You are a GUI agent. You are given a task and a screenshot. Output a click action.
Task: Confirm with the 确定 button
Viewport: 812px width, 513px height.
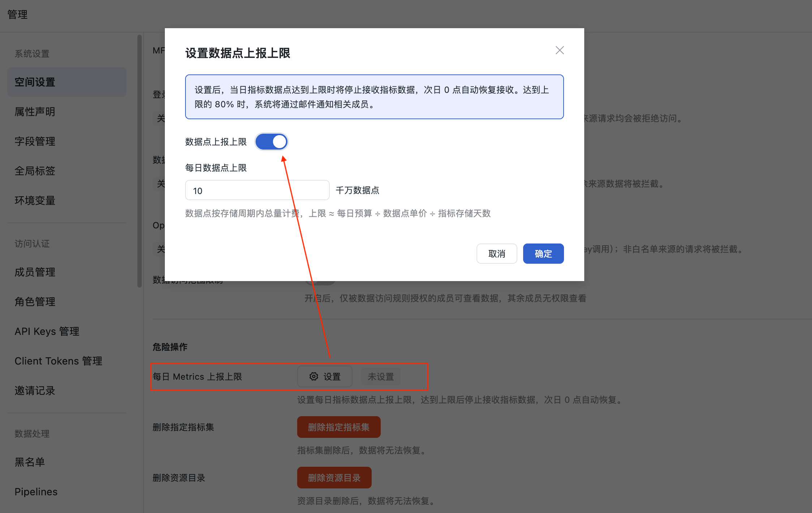point(543,254)
